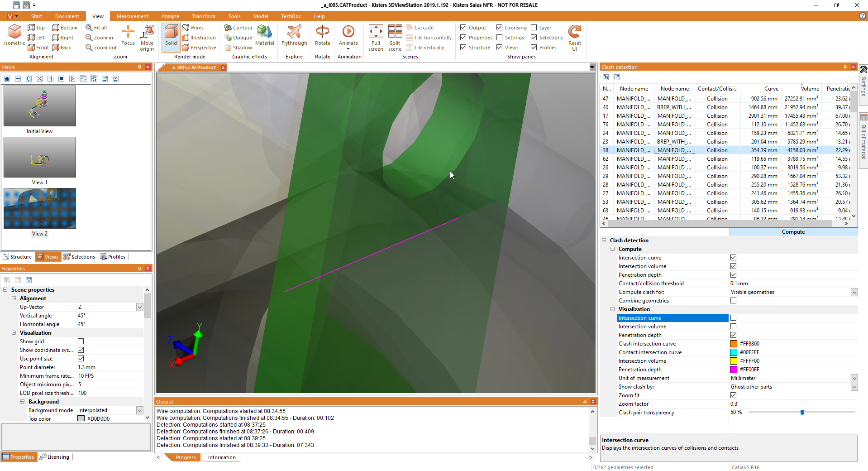The width and height of the screenshot is (868, 471).
Task: Open the TechDoc ribbon tab
Action: [291, 16]
